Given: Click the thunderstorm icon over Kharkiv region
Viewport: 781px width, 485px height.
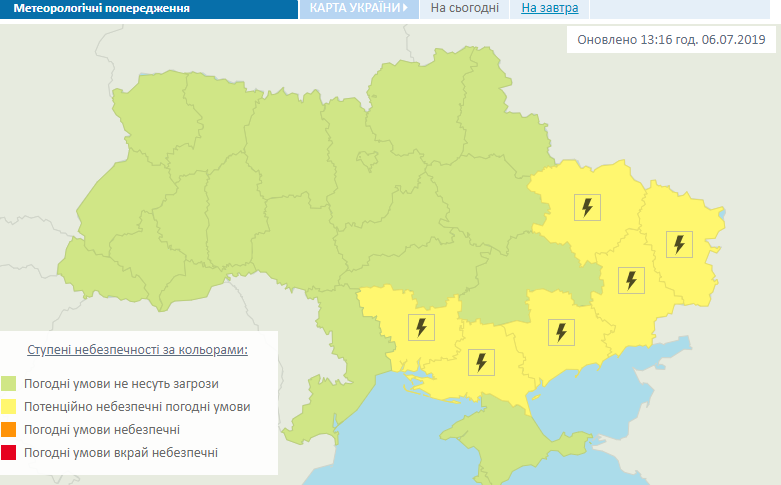Looking at the screenshot, I should pyautogui.click(x=588, y=207).
